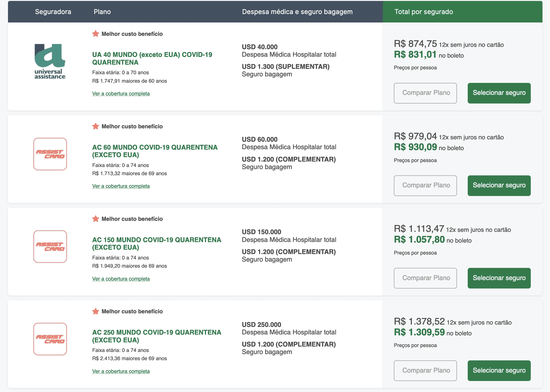550x392 pixels.
Task: Click Melhor custo benefício on AC 250 plan
Action: coord(132,311)
